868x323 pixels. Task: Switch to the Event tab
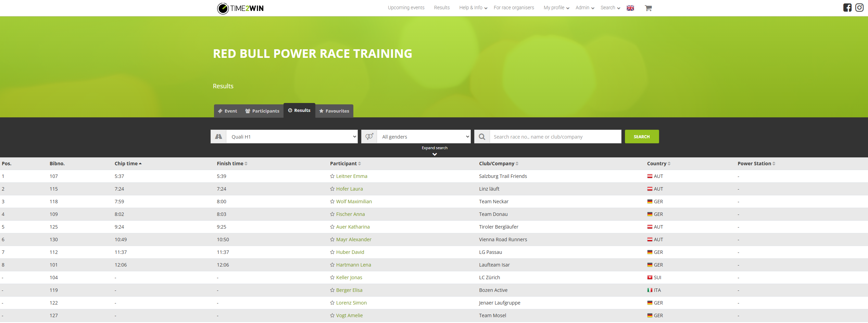(227, 111)
